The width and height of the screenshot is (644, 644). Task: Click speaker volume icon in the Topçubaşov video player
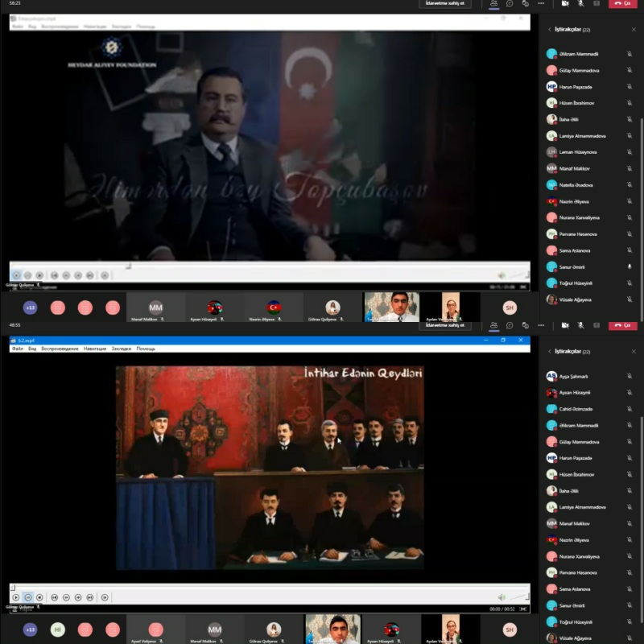pos(501,275)
